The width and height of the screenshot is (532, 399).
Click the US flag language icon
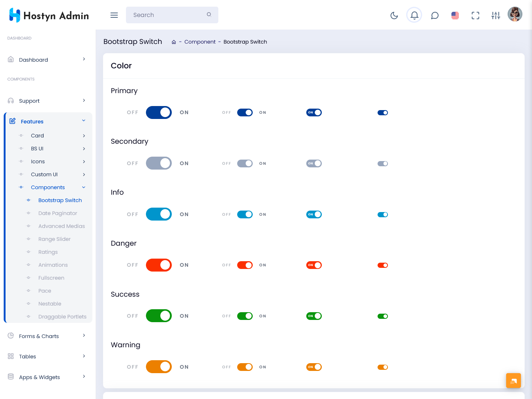(x=455, y=15)
